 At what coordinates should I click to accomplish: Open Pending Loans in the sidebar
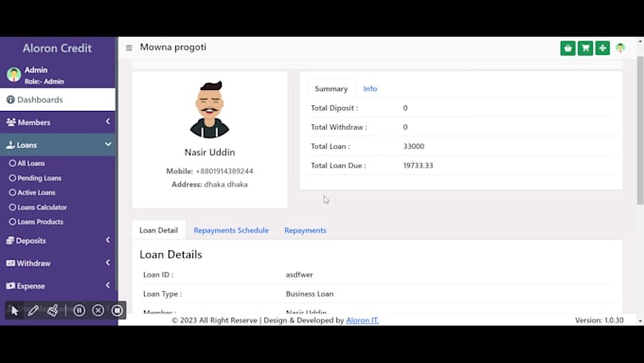pyautogui.click(x=35, y=178)
